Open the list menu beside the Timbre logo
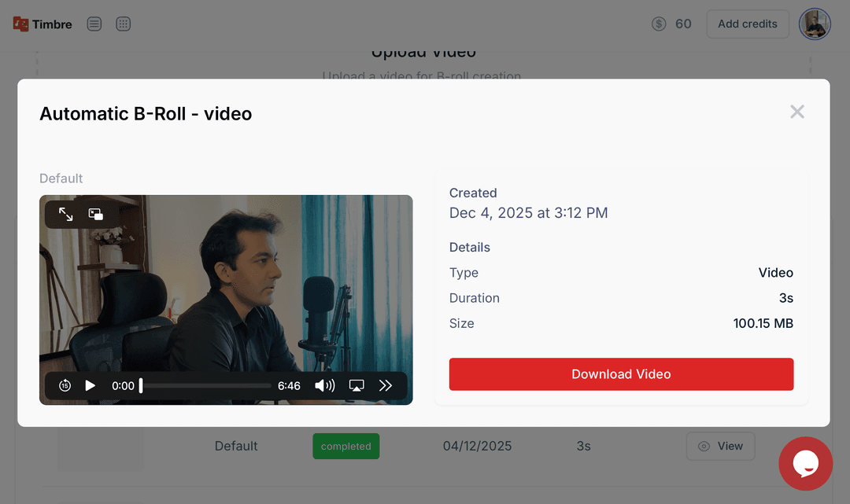850x504 pixels. pos(94,24)
